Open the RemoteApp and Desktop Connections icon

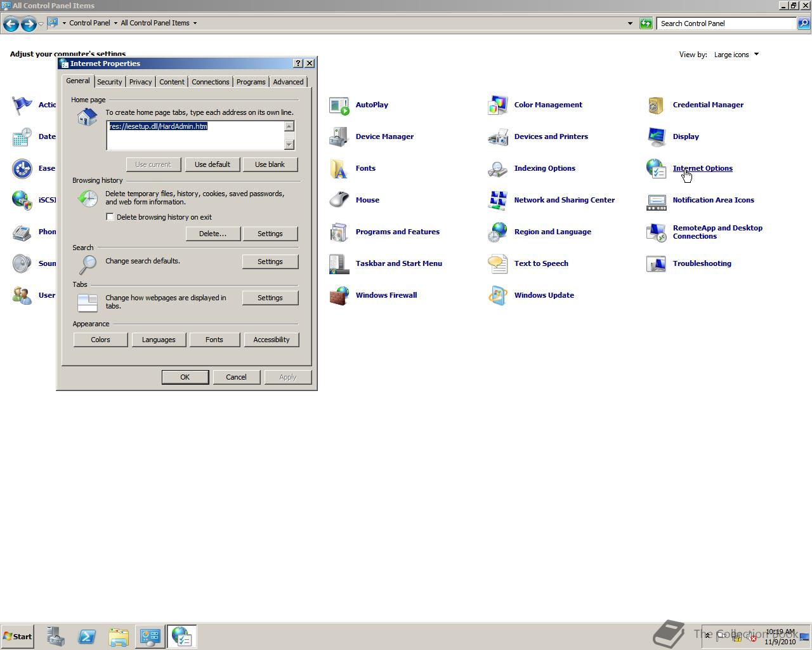(x=657, y=232)
